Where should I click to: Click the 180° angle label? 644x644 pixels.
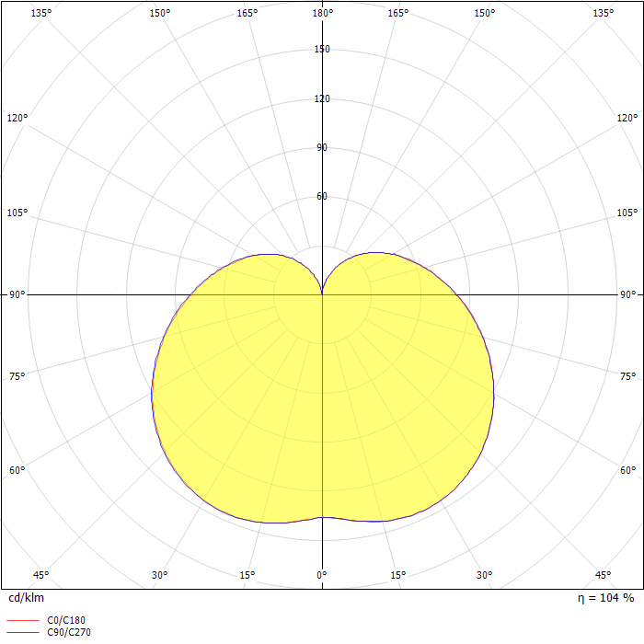[322, 13]
